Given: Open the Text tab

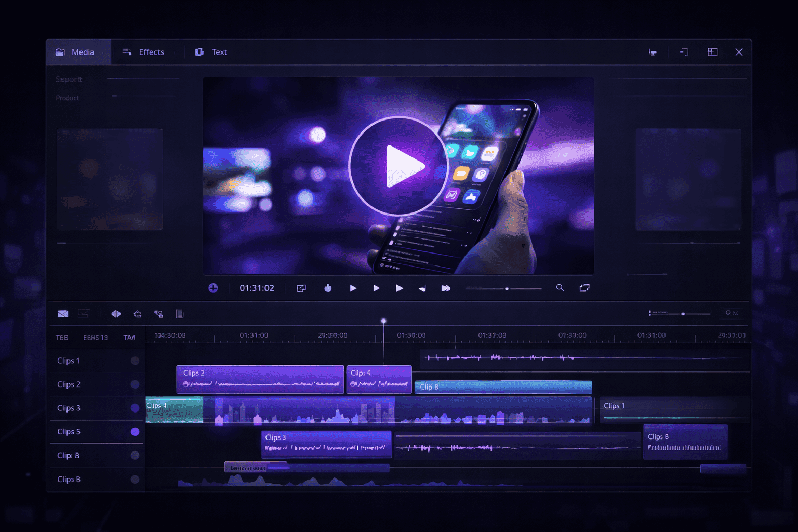Looking at the screenshot, I should tap(219, 52).
